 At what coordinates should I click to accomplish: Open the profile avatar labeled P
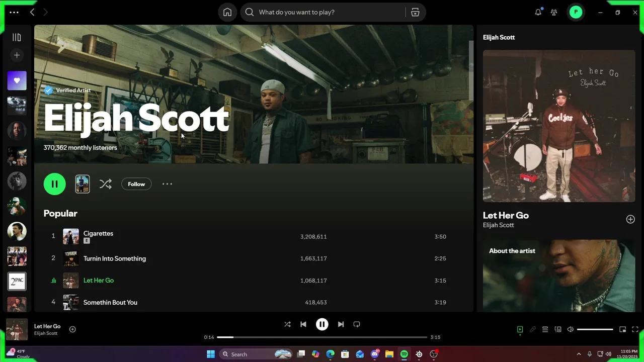tap(576, 12)
